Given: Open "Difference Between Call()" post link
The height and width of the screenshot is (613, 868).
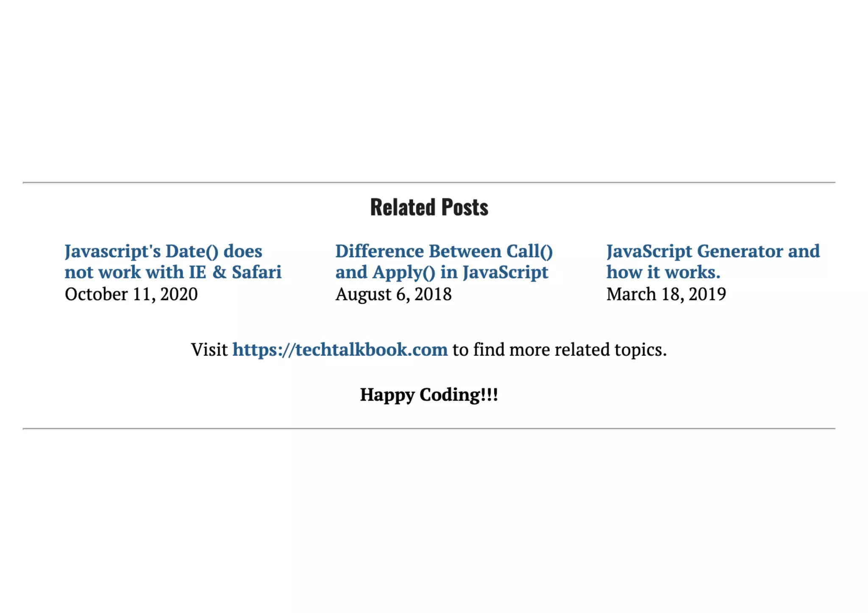Looking at the screenshot, I should [444, 251].
